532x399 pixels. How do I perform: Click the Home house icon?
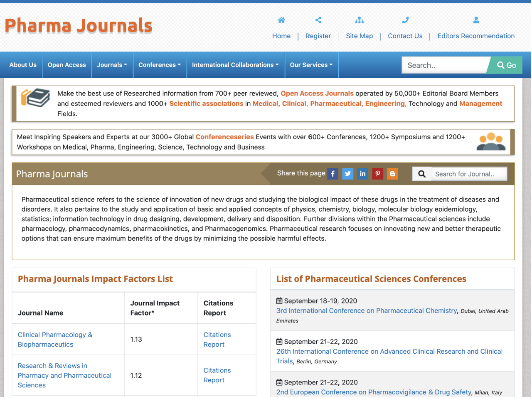tap(281, 20)
